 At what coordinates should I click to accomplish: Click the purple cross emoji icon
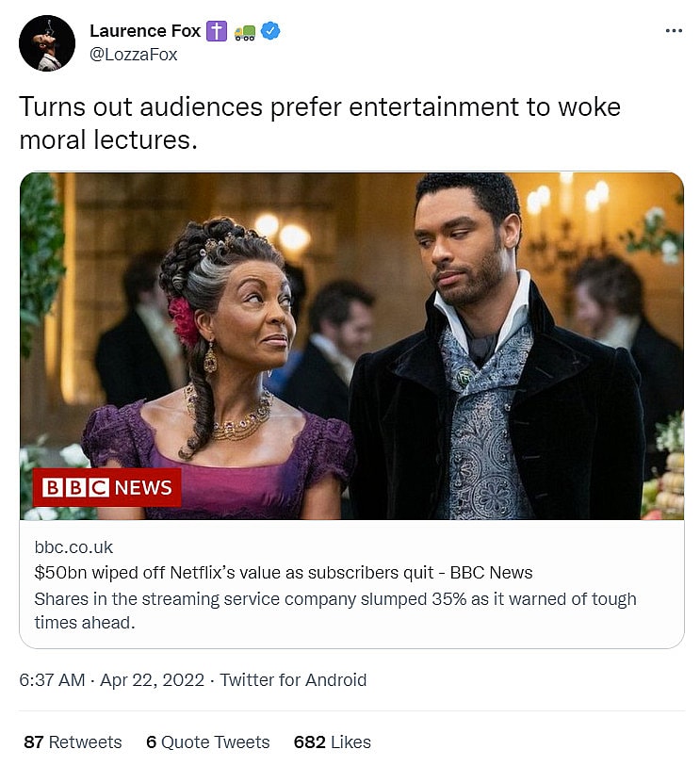(218, 31)
